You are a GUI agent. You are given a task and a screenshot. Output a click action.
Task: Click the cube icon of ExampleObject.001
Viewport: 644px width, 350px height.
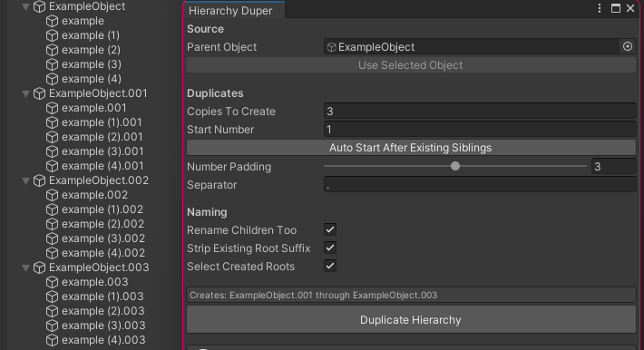click(x=39, y=93)
